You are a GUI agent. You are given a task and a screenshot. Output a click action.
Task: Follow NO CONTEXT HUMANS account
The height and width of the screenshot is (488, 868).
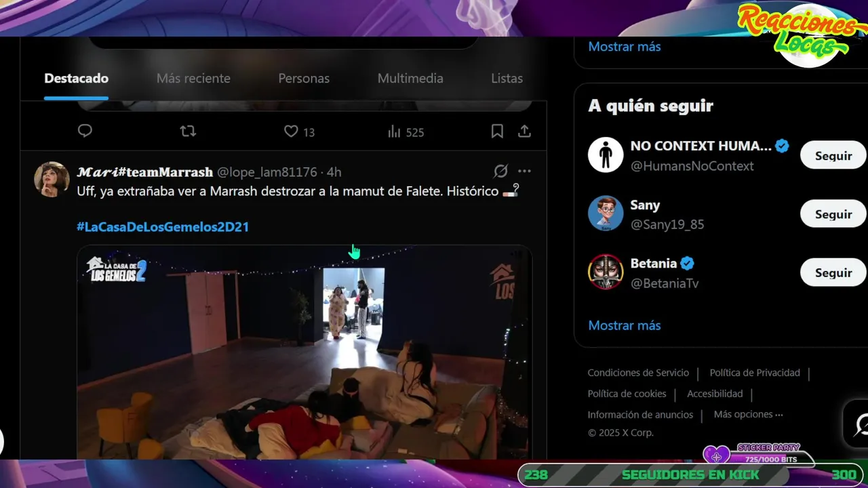click(x=833, y=156)
